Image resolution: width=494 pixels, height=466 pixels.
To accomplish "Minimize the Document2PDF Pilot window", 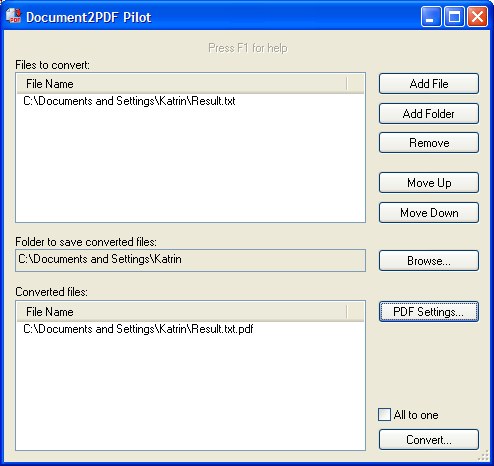I will pyautogui.click(x=431, y=16).
